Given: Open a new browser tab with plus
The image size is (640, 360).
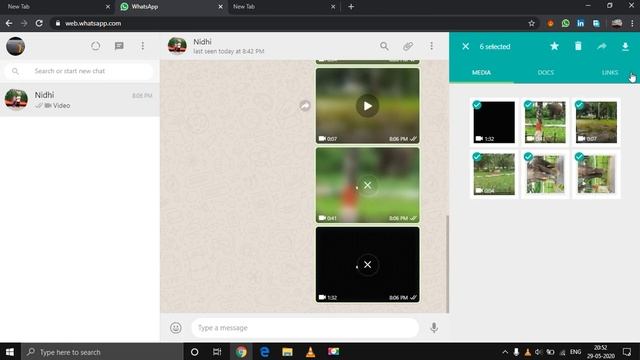Looking at the screenshot, I should pyautogui.click(x=351, y=7).
